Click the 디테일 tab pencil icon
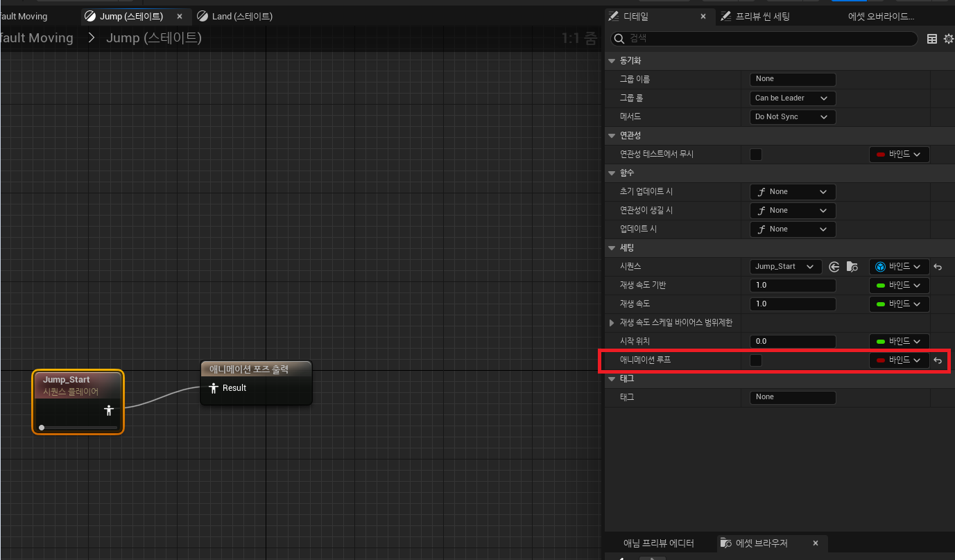The height and width of the screenshot is (560, 955). click(613, 16)
